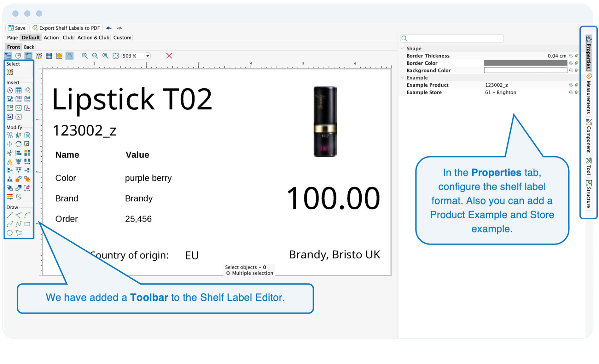Open the Example Product value 123002_z
Screen dimensions: 599x364
click(497, 85)
